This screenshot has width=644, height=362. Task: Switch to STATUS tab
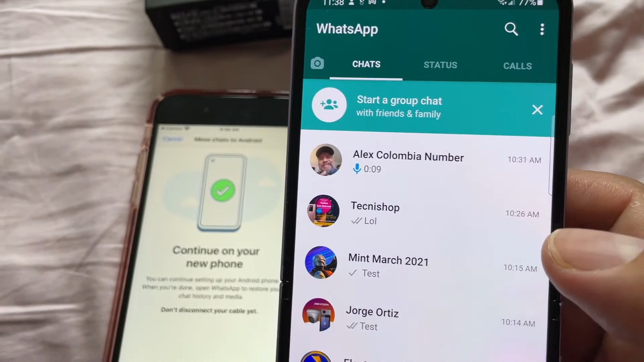point(440,65)
